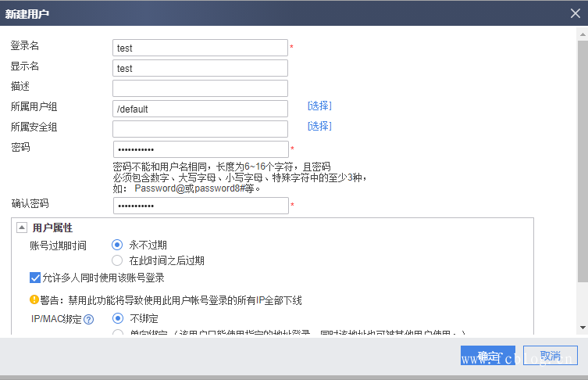Click 选择 link for 所属用户组
This screenshot has height=380, width=588.
(319, 106)
